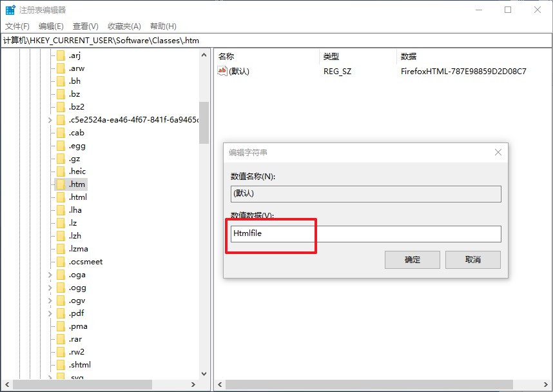The image size is (553, 392).
Task: Click the .lzma folder icon
Action: 61,249
